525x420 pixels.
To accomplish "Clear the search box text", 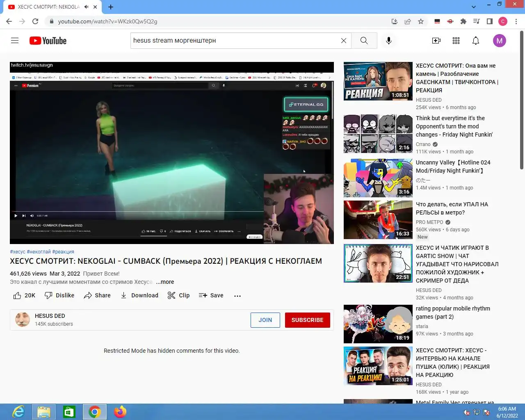I will tap(344, 41).
